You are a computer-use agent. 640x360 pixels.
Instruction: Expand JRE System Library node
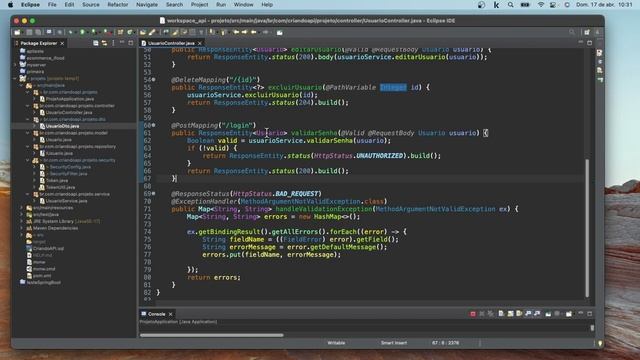[22, 221]
